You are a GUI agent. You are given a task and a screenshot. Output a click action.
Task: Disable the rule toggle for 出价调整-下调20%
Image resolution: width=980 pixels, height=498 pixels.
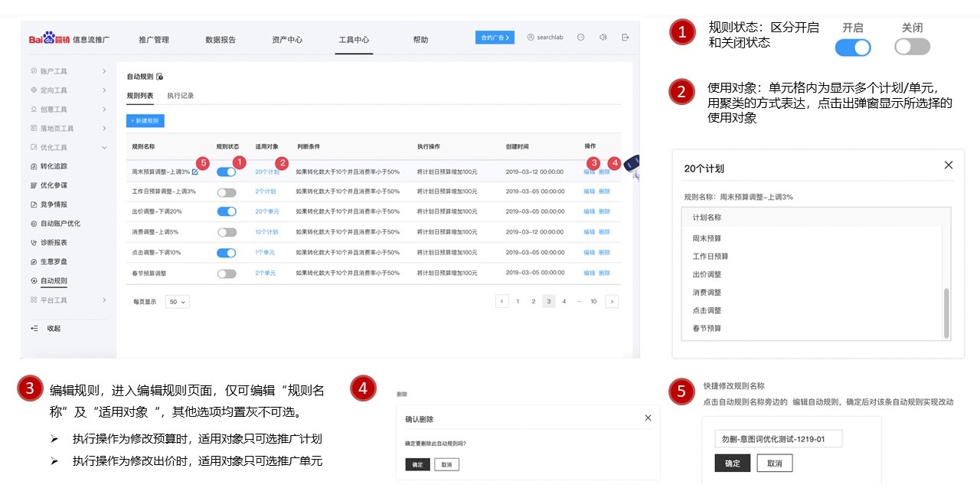pos(227,211)
